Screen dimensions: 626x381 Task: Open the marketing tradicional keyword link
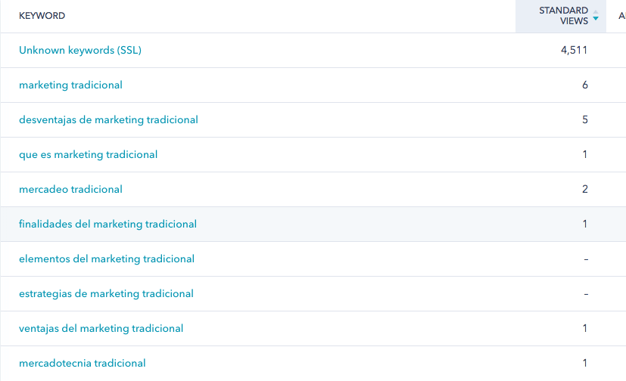[71, 85]
